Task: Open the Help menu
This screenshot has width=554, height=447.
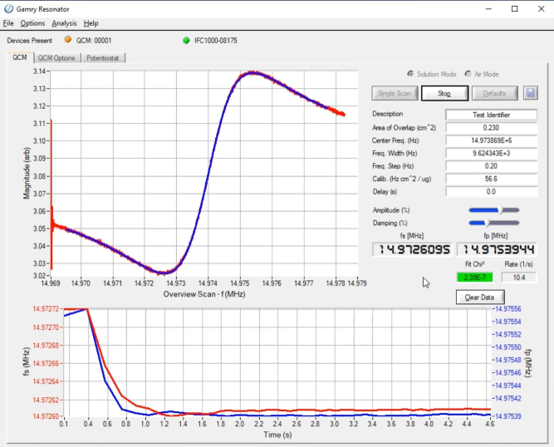Action: (x=91, y=23)
